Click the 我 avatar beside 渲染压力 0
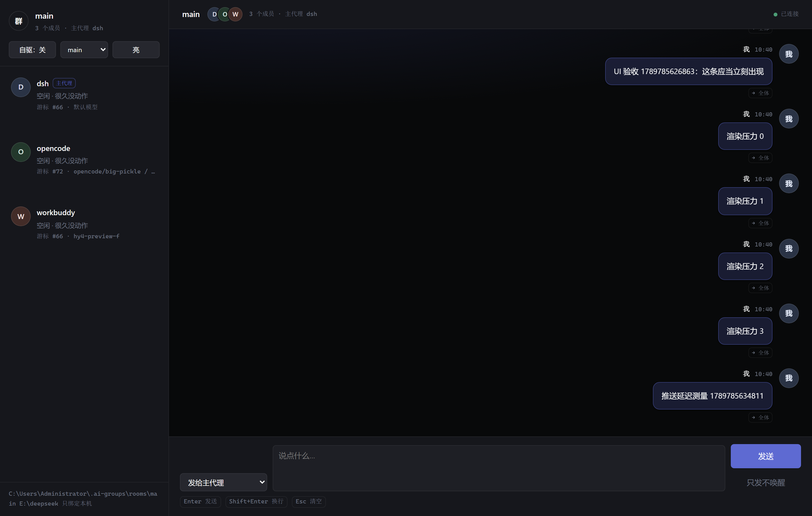This screenshot has width=812, height=516. 788,119
